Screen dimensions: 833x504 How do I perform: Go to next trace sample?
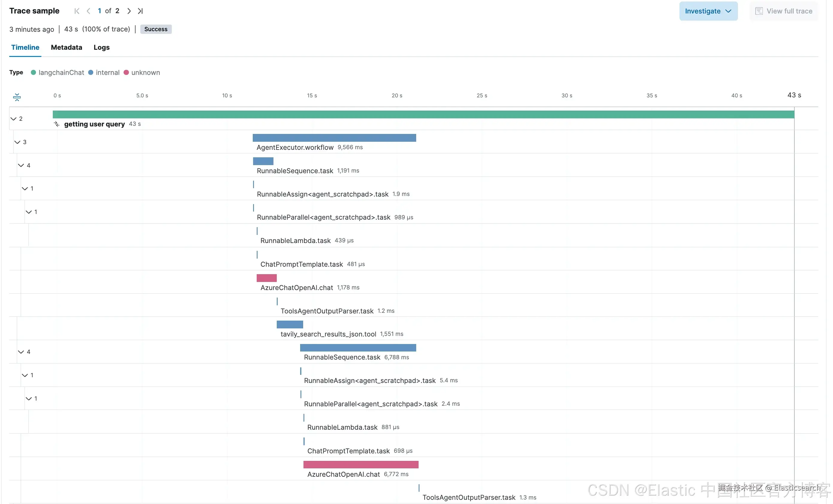[129, 11]
